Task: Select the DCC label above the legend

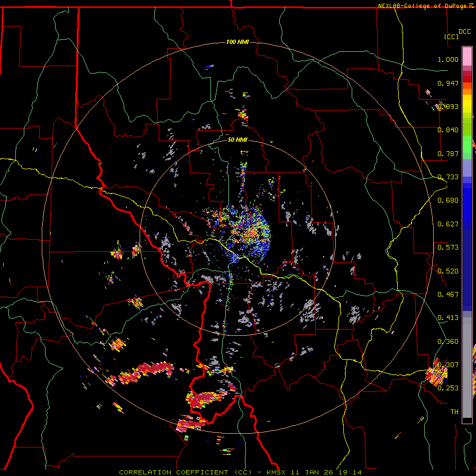Action: coord(465,32)
